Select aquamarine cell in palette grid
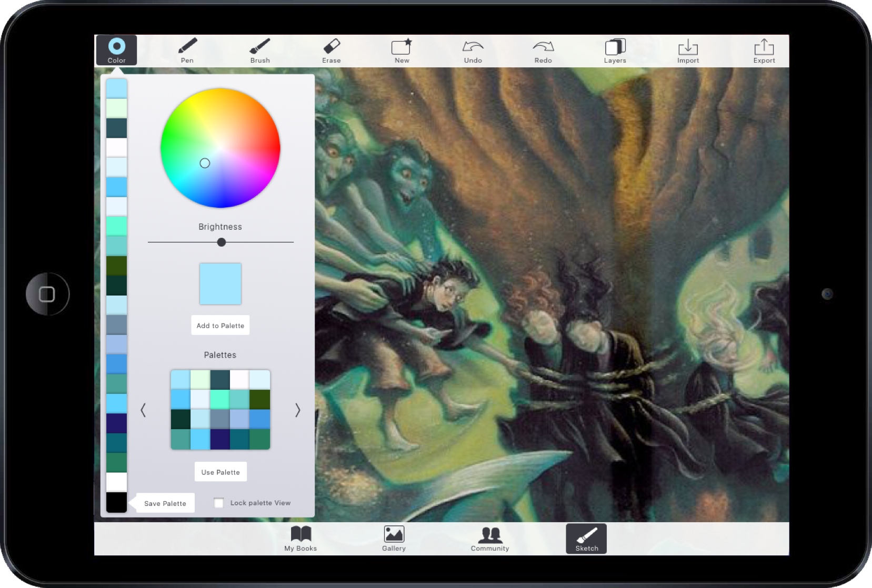Screen dimensions: 872x588 pos(220,400)
